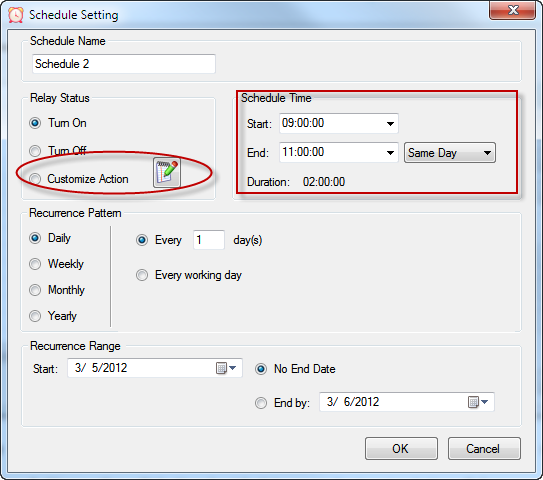The width and height of the screenshot is (543, 480).
Task: Open the Same Day dropdown
Action: [450, 153]
